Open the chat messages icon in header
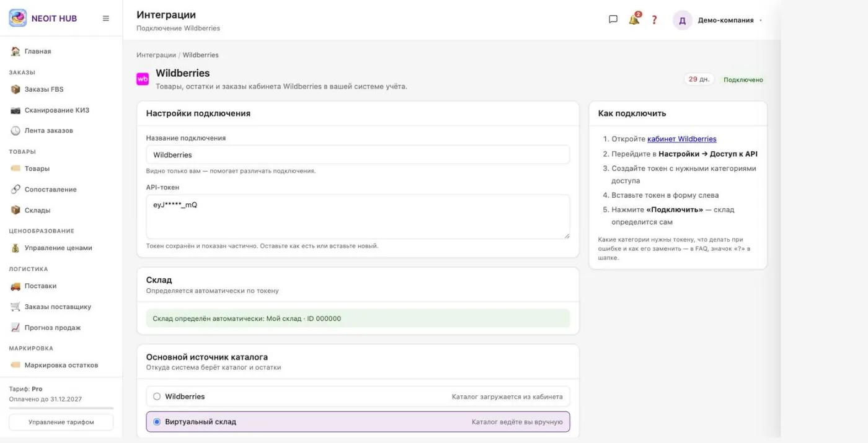This screenshot has height=443, width=868. pyautogui.click(x=613, y=19)
